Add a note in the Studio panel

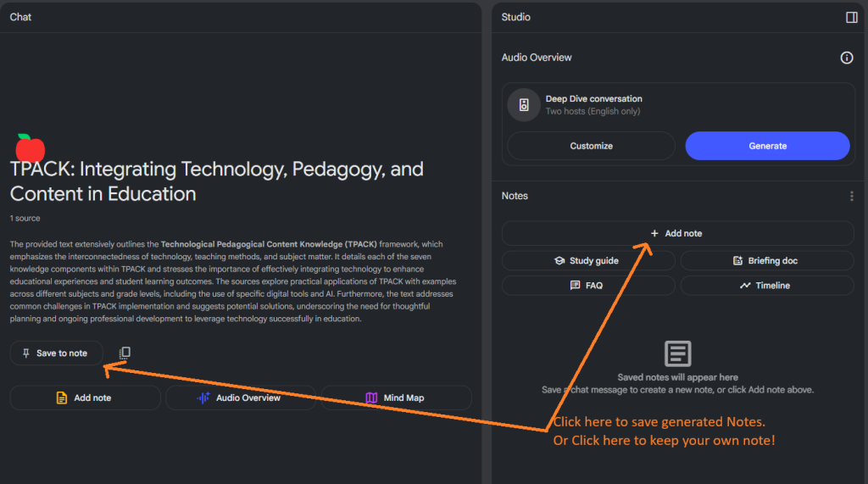pyautogui.click(x=677, y=233)
